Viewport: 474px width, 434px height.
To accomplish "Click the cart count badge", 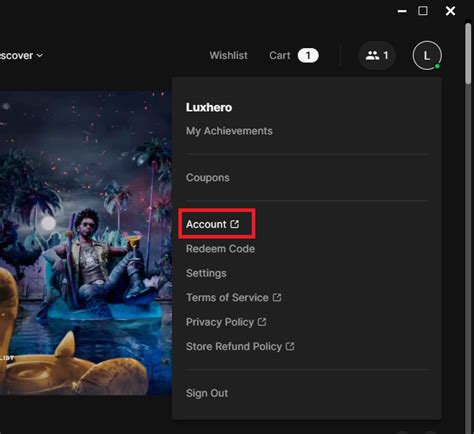I will tap(308, 55).
